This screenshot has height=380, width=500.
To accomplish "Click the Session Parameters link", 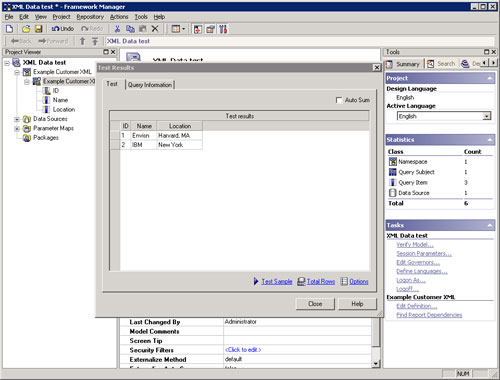I will pos(424,254).
